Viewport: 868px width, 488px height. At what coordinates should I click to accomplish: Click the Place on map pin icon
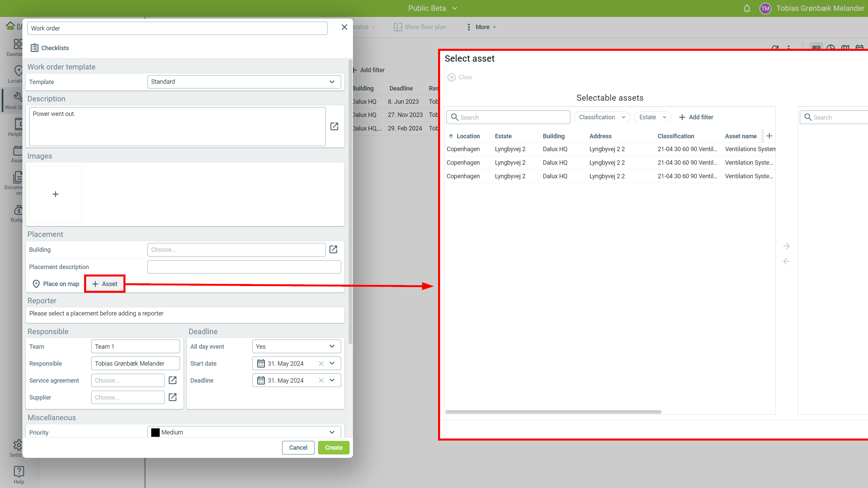coord(36,284)
